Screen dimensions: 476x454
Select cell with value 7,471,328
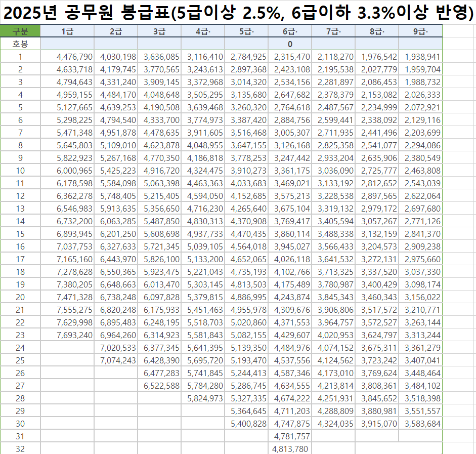click(x=67, y=297)
